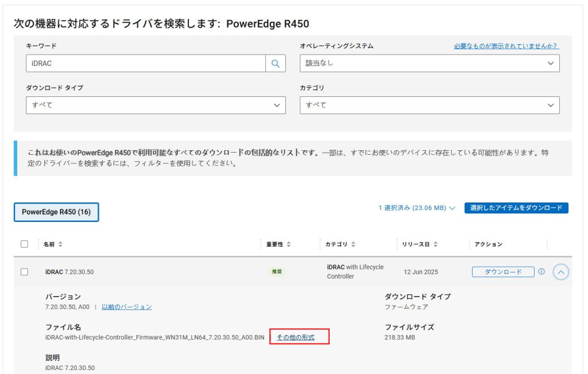
Task: Focus the キーワード input field containing iDRAC
Action: point(146,63)
